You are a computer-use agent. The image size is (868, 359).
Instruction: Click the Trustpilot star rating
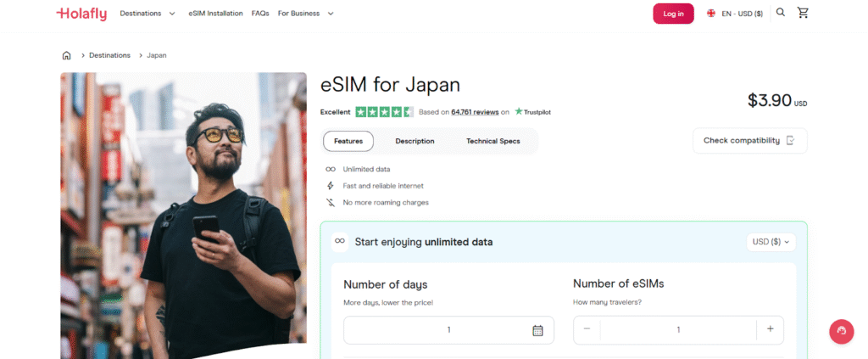tap(384, 112)
